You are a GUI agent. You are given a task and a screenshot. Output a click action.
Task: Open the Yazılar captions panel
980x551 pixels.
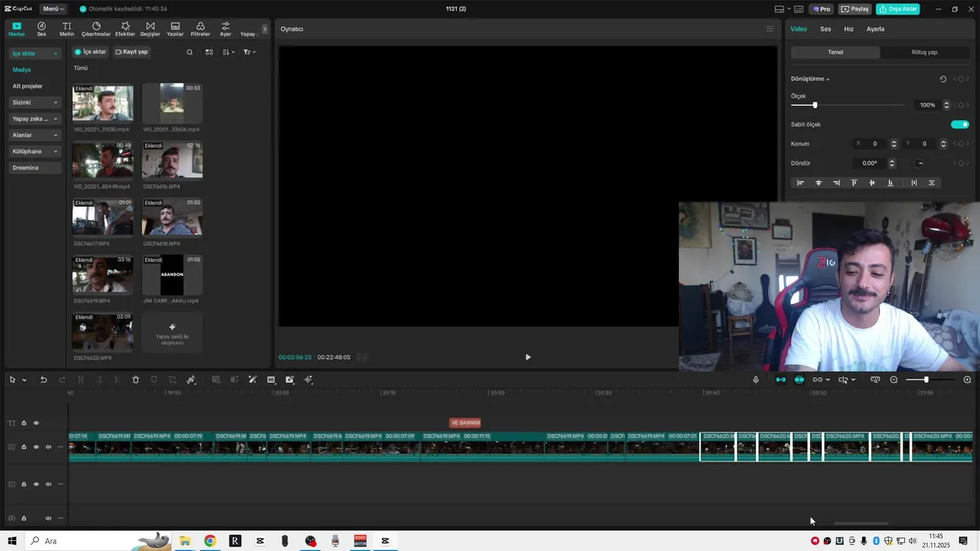click(x=175, y=29)
